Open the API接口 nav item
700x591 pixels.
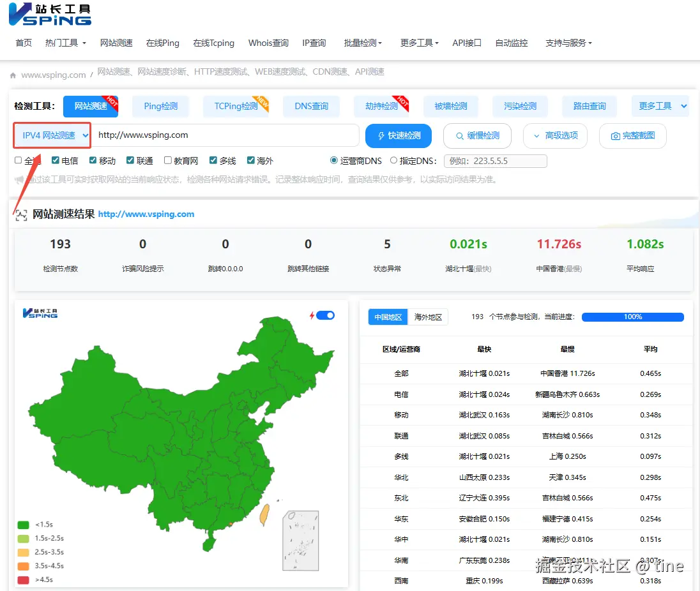[x=466, y=43]
